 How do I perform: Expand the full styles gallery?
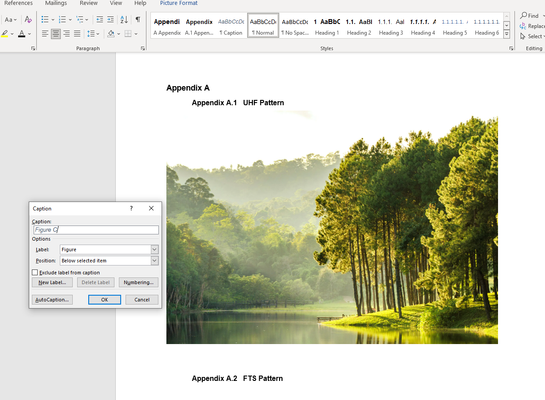(507, 34)
